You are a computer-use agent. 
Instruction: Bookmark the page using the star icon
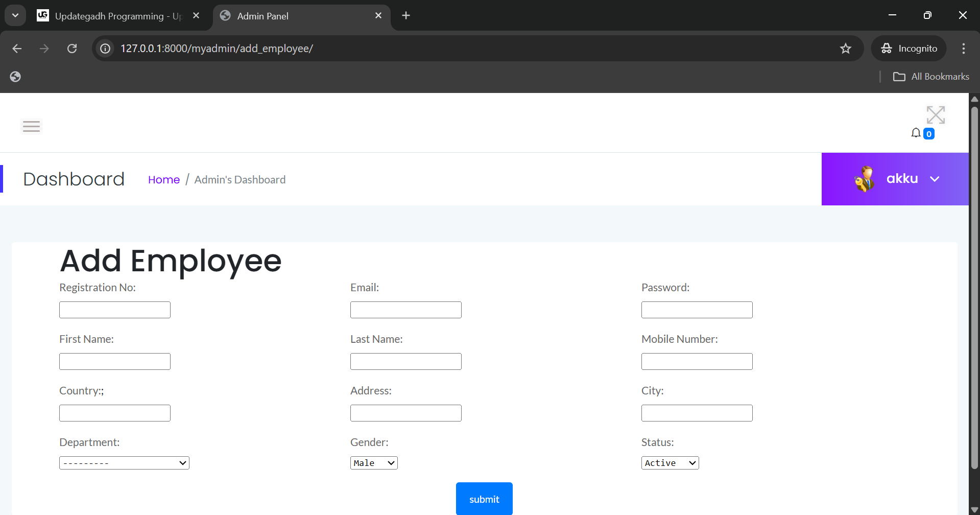click(846, 48)
